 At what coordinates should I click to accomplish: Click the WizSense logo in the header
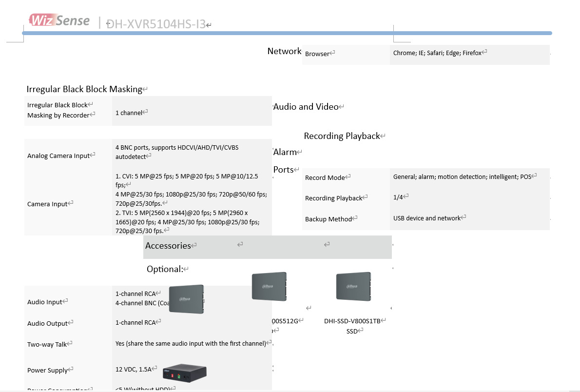click(59, 20)
